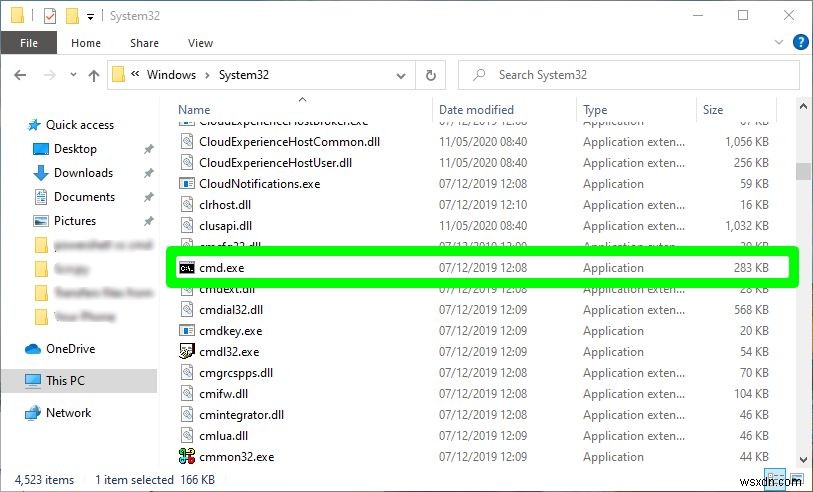Click the vertical scrollbar thumb
This screenshot has width=813, height=492.
point(803,172)
